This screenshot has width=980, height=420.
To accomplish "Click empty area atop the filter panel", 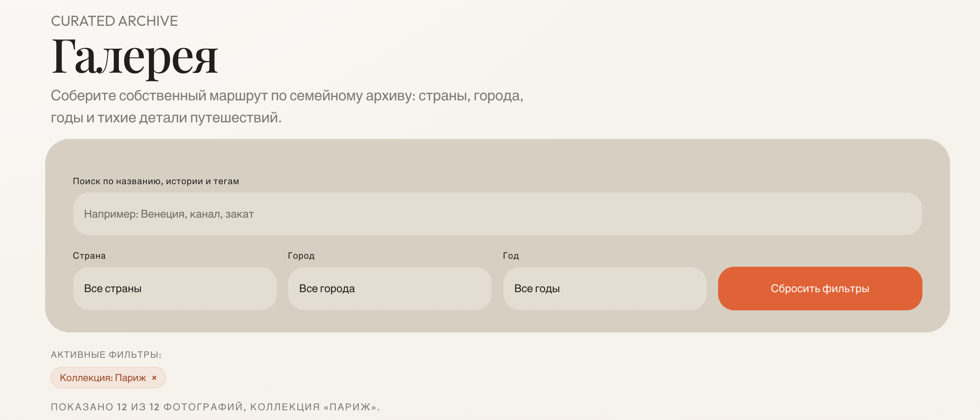I will pos(497,157).
